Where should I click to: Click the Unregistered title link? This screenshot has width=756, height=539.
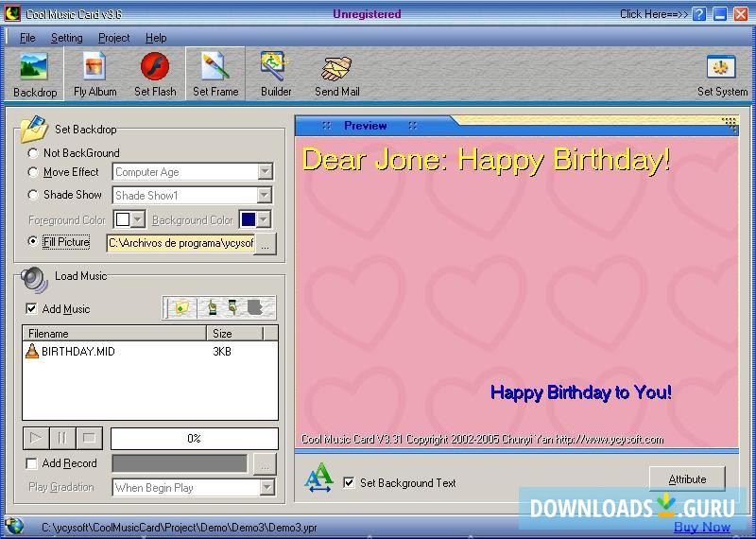point(367,14)
